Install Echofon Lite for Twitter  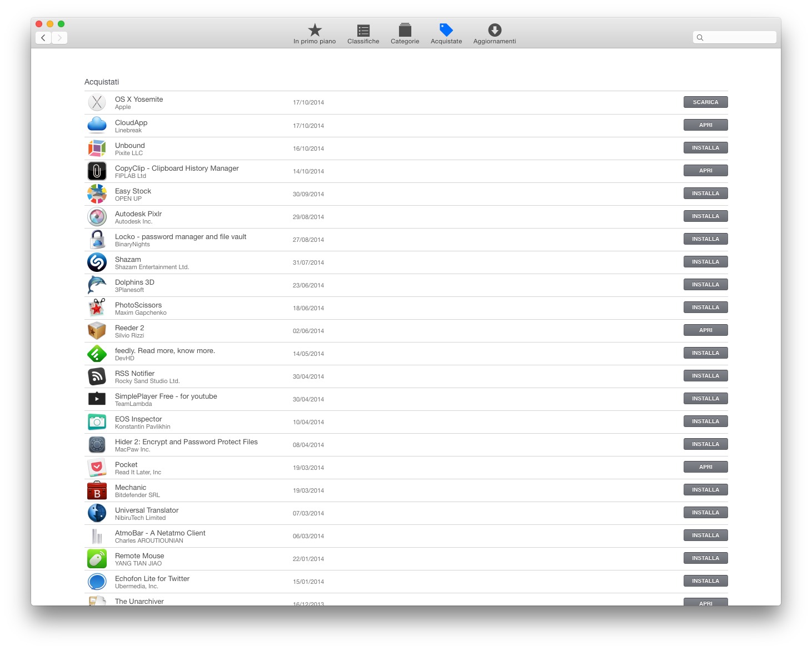[x=706, y=581]
